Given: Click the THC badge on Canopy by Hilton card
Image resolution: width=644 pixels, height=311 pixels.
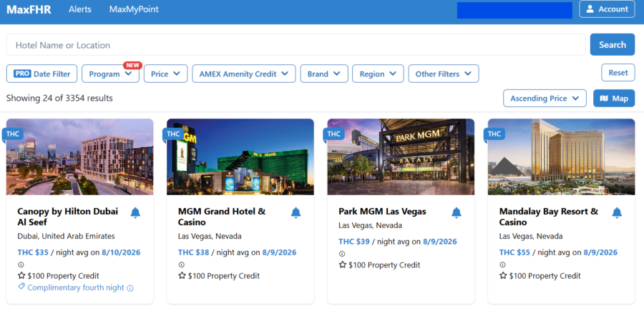Looking at the screenshot, I should pos(12,134).
